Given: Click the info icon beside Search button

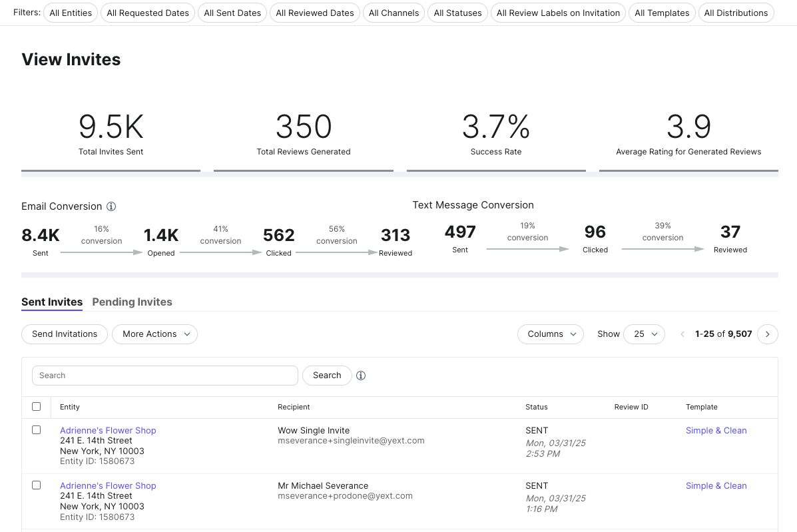Looking at the screenshot, I should [361, 376].
